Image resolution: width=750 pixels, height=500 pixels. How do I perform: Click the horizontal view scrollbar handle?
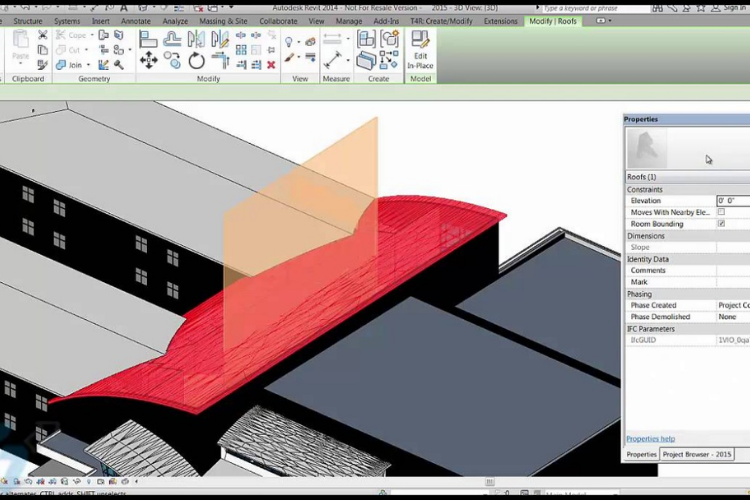pos(490,482)
